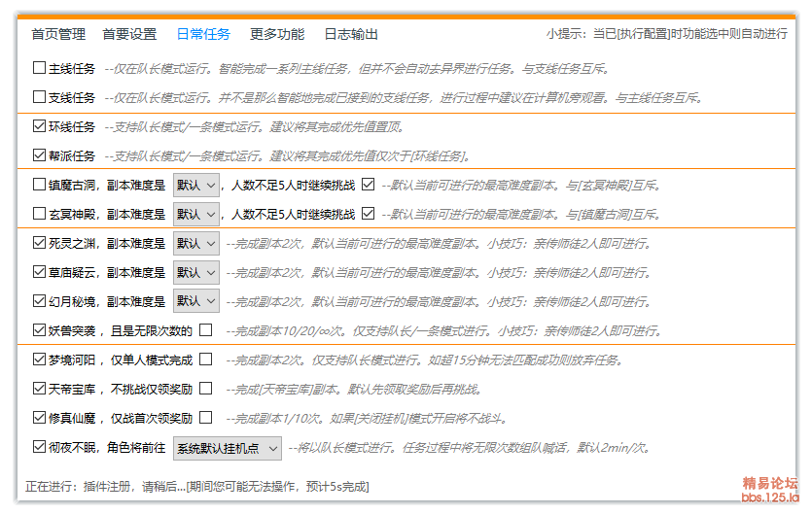Screen dimensions: 812x514
Task: Open the 幻月秘境 difficulty dropdown
Action: [196, 301]
